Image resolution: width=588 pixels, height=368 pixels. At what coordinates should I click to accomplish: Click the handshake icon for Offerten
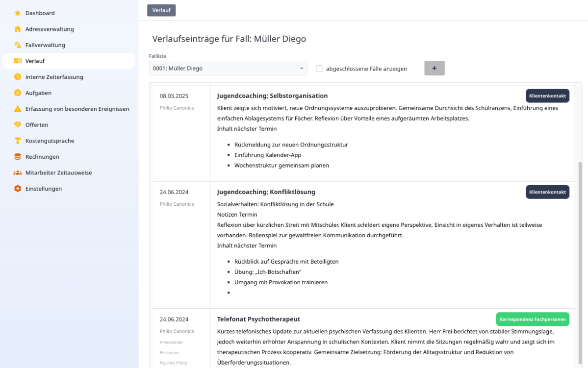coord(18,125)
